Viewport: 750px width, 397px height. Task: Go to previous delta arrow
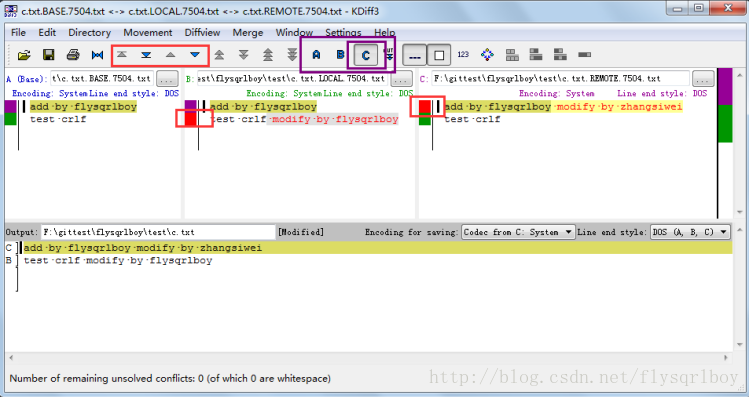(170, 55)
